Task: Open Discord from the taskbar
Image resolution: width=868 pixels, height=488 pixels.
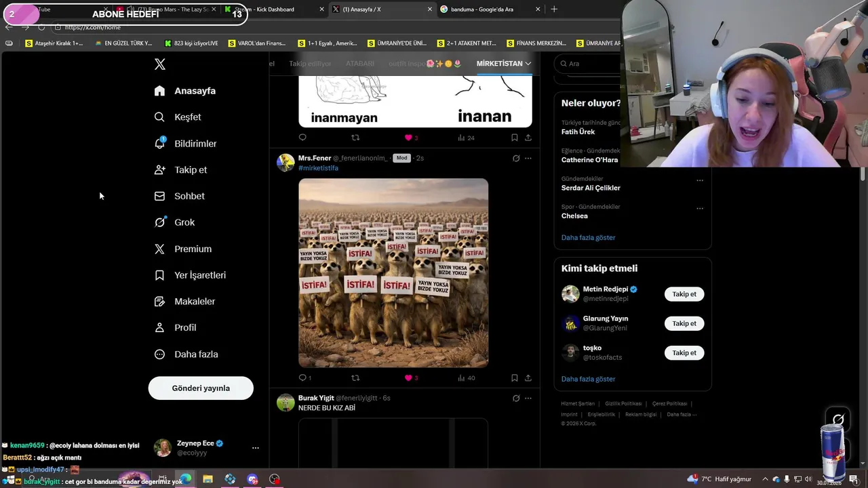Action: pos(252,479)
